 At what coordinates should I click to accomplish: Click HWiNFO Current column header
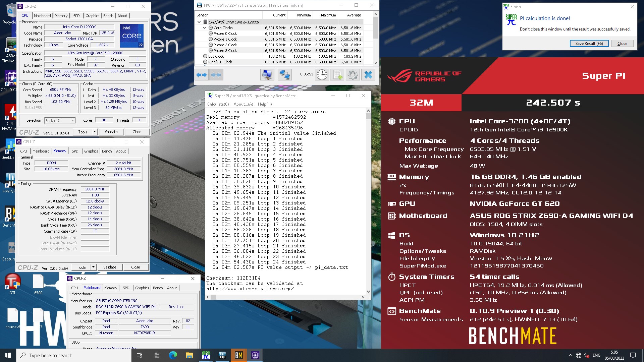tap(275, 15)
